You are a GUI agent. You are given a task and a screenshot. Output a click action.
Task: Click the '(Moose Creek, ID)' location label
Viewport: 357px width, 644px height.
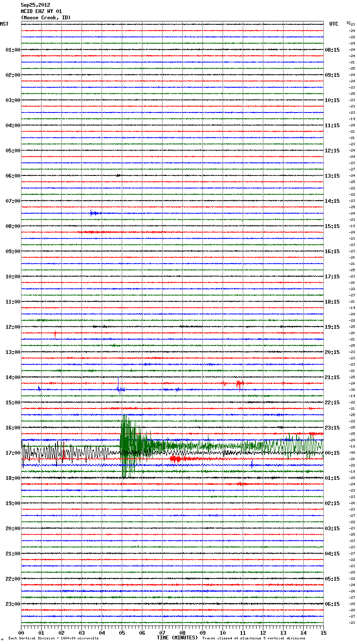[46, 18]
